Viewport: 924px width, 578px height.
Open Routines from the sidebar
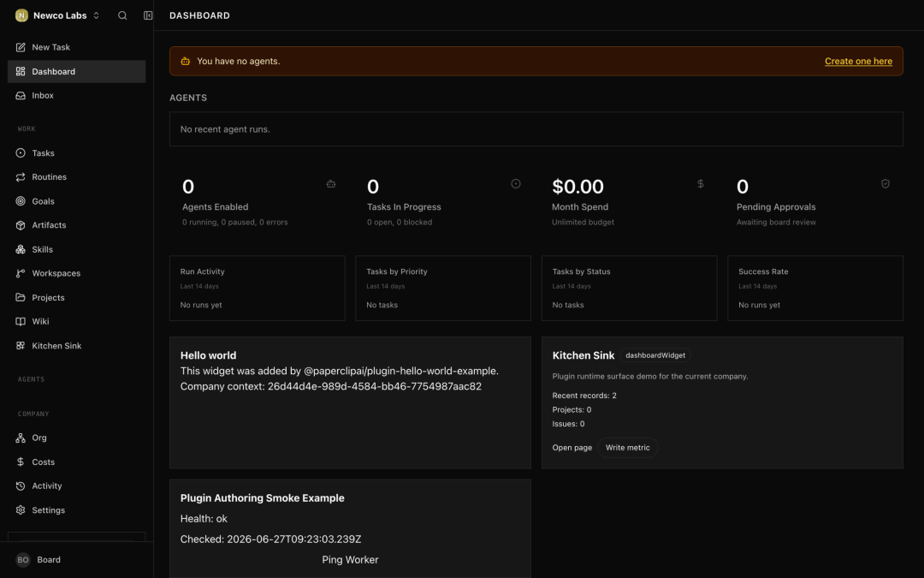tap(77, 177)
